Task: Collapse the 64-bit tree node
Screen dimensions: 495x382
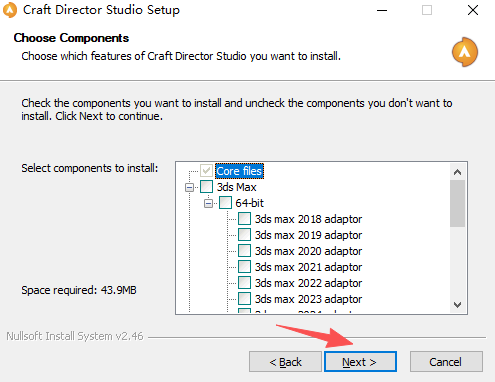Action: click(208, 203)
